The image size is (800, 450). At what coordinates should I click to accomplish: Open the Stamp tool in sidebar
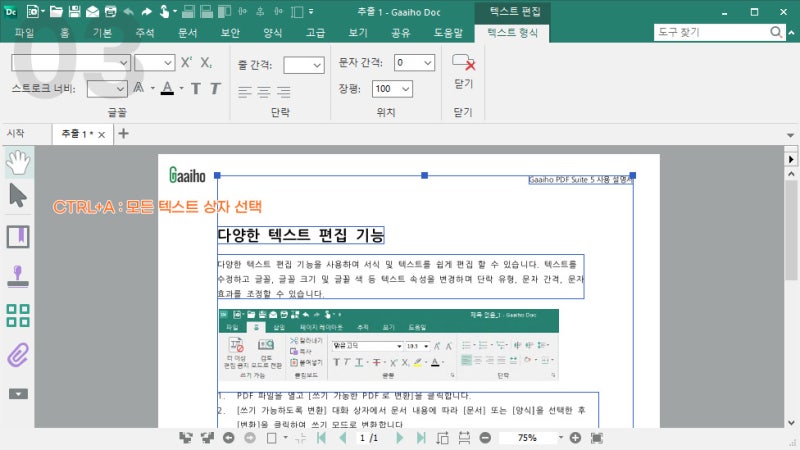click(18, 276)
